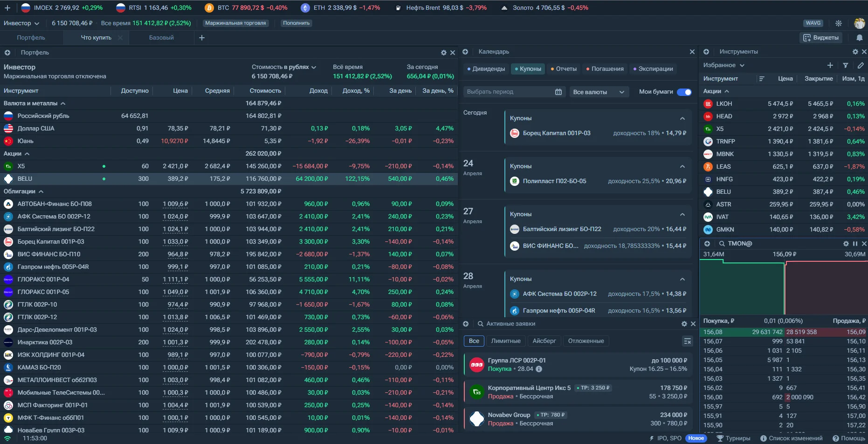Edit the Избранное list with pencil icon
The width and height of the screenshot is (868, 444).
pyautogui.click(x=861, y=65)
